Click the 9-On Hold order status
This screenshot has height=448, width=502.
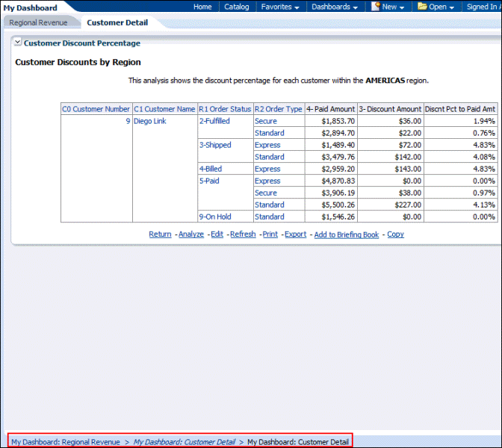tap(215, 217)
